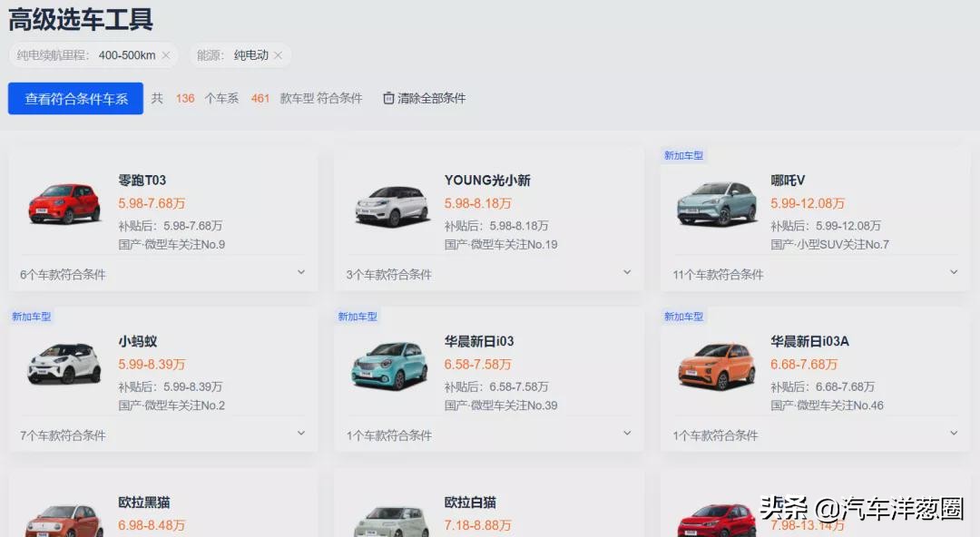Expand 零跑T03's list of 6 matching models

(x=300, y=272)
